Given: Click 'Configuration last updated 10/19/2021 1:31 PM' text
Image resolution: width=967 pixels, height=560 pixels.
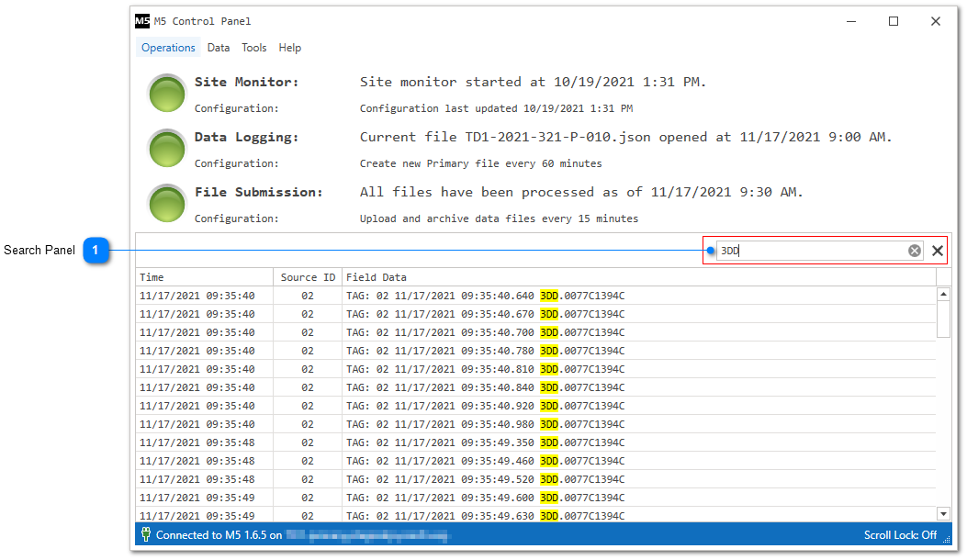Looking at the screenshot, I should [x=497, y=108].
